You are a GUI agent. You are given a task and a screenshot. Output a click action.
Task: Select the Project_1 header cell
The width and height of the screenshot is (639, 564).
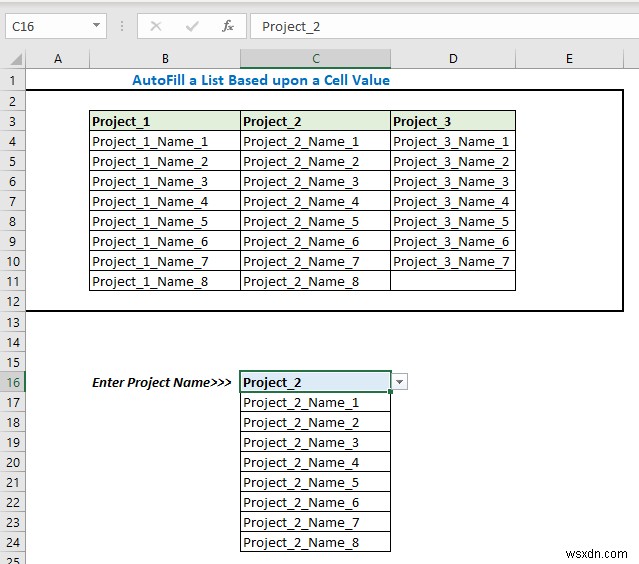pos(165,121)
